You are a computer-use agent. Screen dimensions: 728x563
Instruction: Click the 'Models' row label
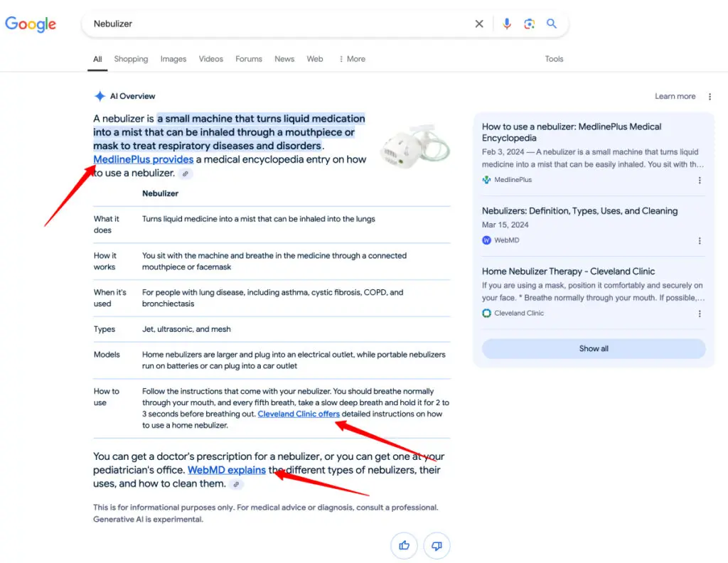pyautogui.click(x=107, y=354)
